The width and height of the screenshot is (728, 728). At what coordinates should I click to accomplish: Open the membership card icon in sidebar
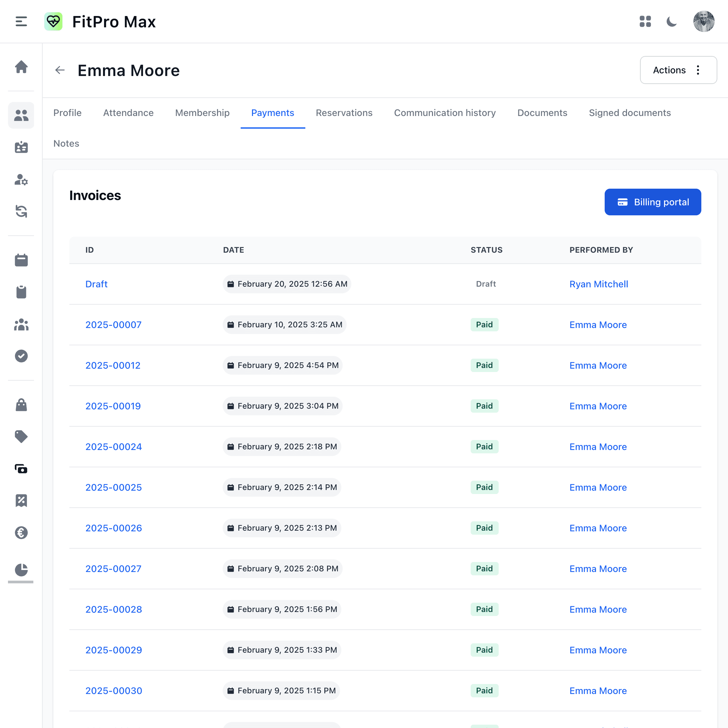click(21, 147)
